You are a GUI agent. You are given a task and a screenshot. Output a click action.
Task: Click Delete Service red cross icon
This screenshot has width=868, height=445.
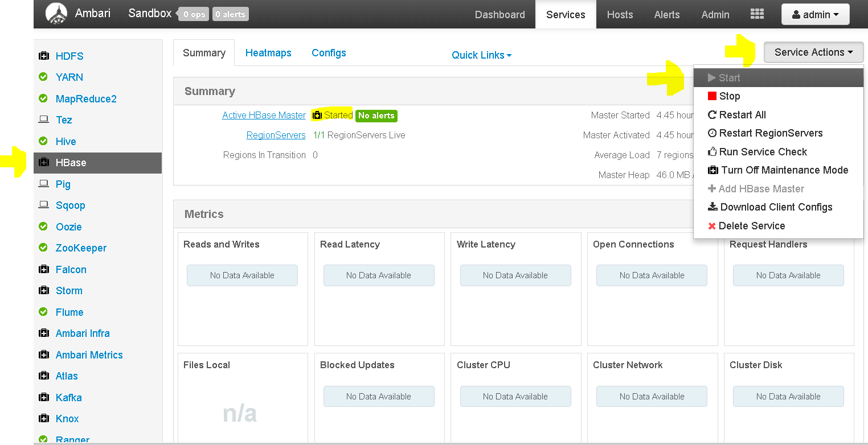point(712,226)
